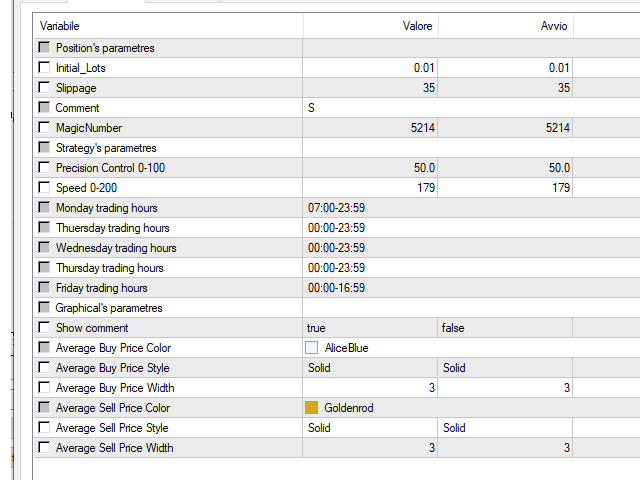Enable Show comment row checkbox

[x=43, y=328]
